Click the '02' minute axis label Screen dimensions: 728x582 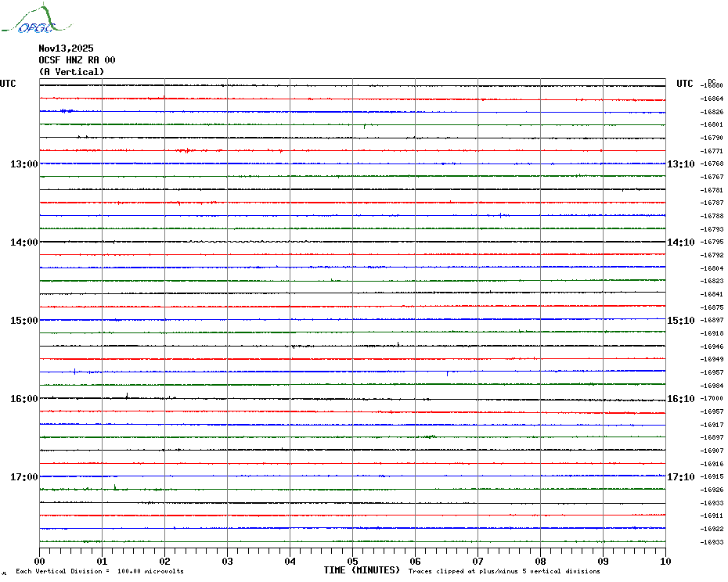click(165, 561)
